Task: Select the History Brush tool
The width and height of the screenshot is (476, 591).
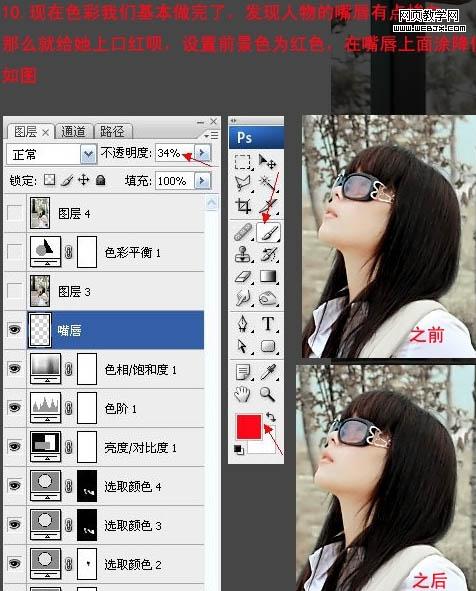Action: point(268,254)
